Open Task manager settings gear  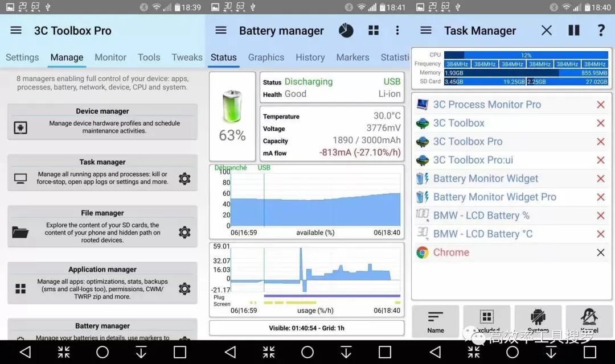(184, 179)
